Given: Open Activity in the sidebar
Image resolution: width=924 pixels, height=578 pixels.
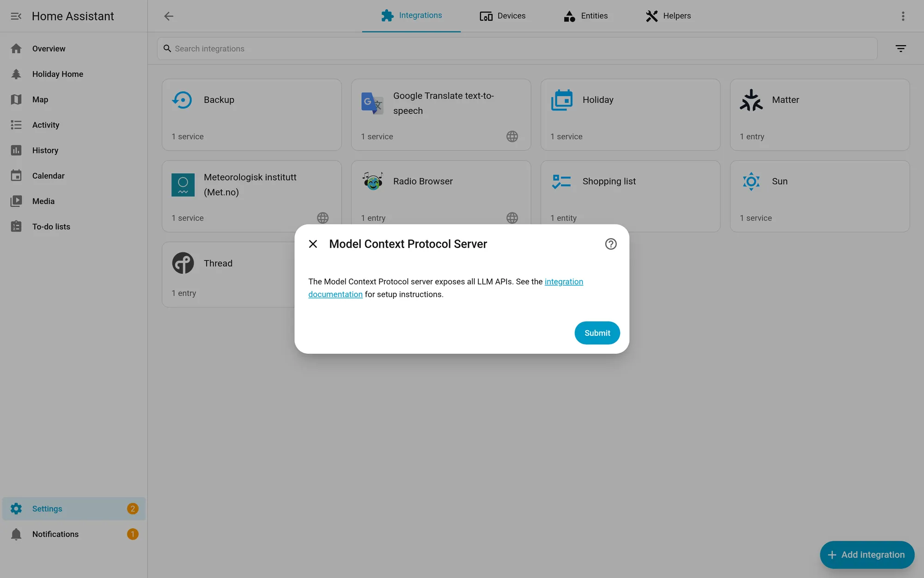Looking at the screenshot, I should click(74, 125).
